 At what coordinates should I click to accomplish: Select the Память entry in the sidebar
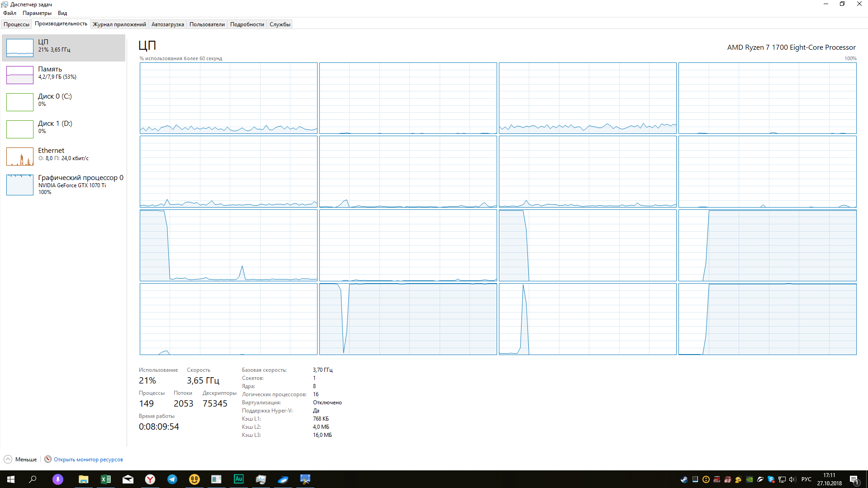pyautogui.click(x=64, y=75)
